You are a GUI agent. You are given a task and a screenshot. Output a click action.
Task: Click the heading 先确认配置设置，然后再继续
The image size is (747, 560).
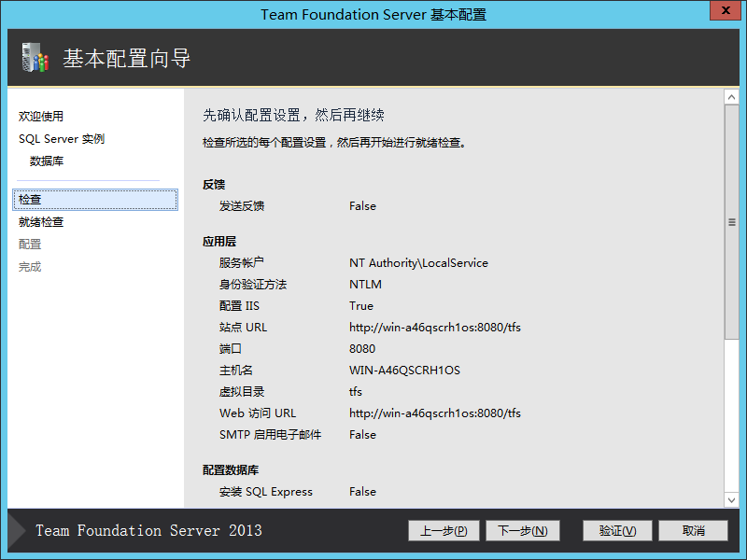tap(293, 115)
